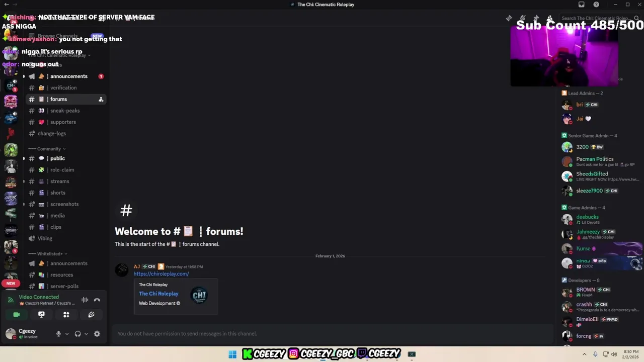The image size is (644, 362).
Task: Open the activities launcher icon
Action: click(x=66, y=315)
